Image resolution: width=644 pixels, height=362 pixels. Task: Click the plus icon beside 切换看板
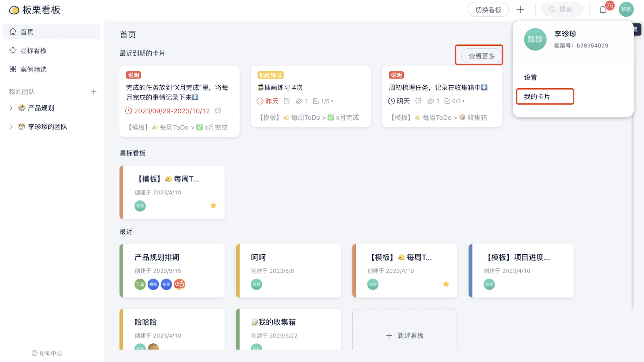click(520, 9)
